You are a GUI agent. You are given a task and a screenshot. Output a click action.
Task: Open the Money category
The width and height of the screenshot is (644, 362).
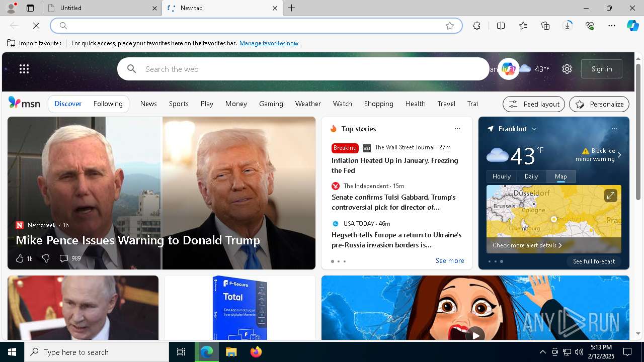click(x=236, y=104)
